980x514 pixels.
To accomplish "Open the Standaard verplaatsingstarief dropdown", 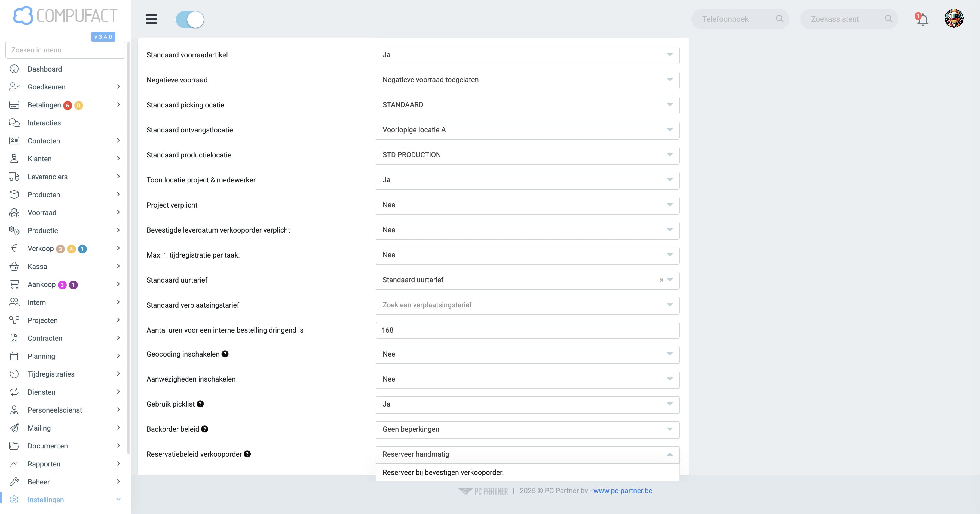I will pos(527,306).
